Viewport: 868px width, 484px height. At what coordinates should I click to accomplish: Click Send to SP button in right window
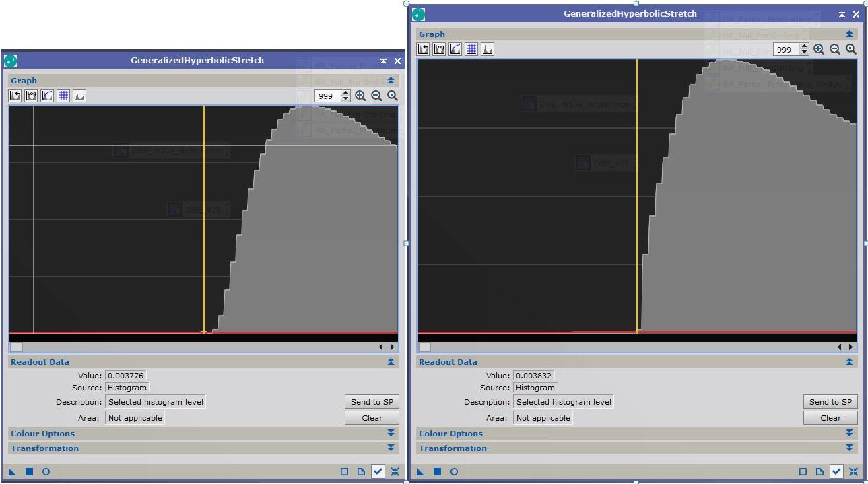(830, 402)
